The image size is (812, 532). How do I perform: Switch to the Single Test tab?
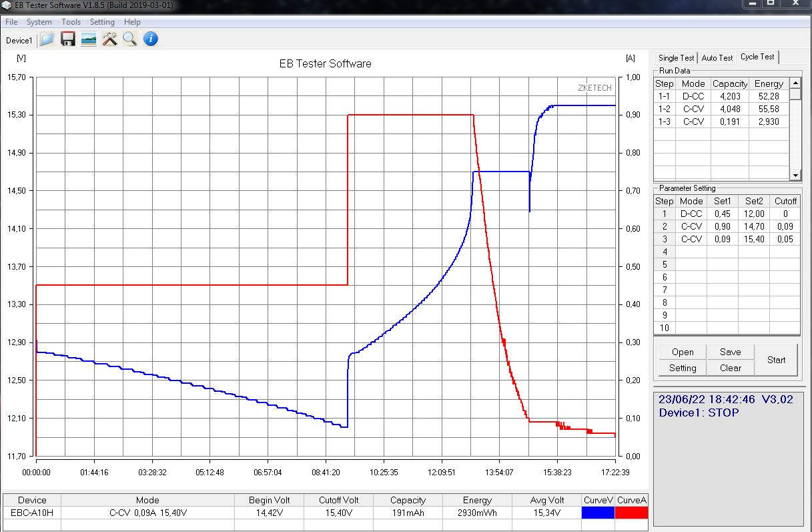pyautogui.click(x=676, y=58)
